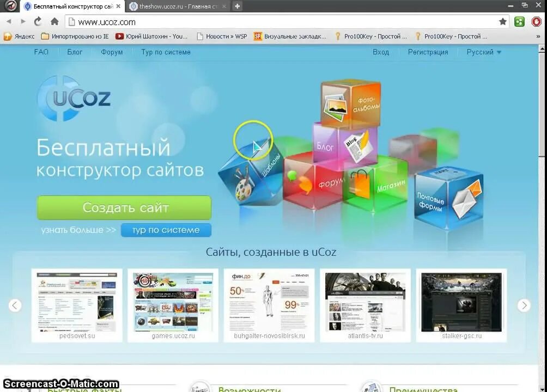This screenshot has height=392, width=547.
Task: Open the Новости » WSP bookmark
Action: [222, 36]
